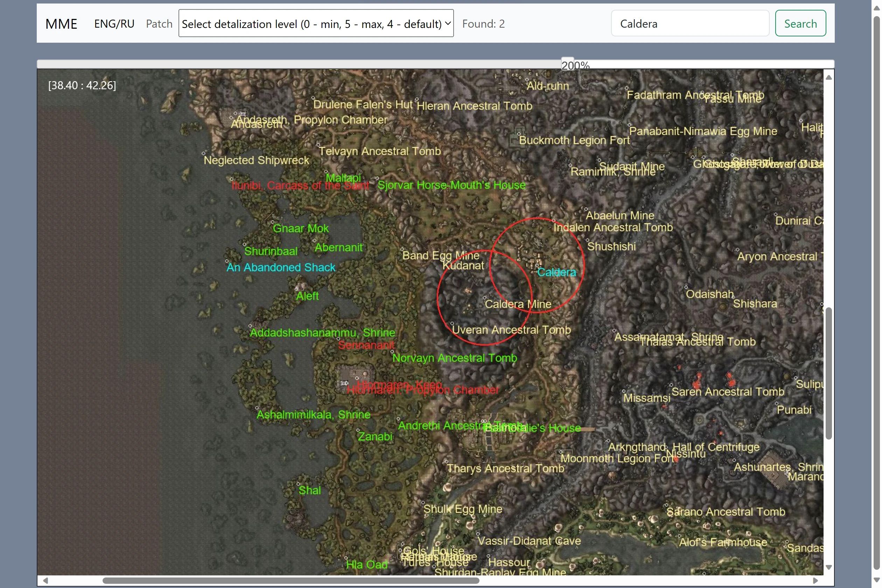Open the detalization level dropdown
This screenshot has height=588, width=882.
pyautogui.click(x=316, y=24)
